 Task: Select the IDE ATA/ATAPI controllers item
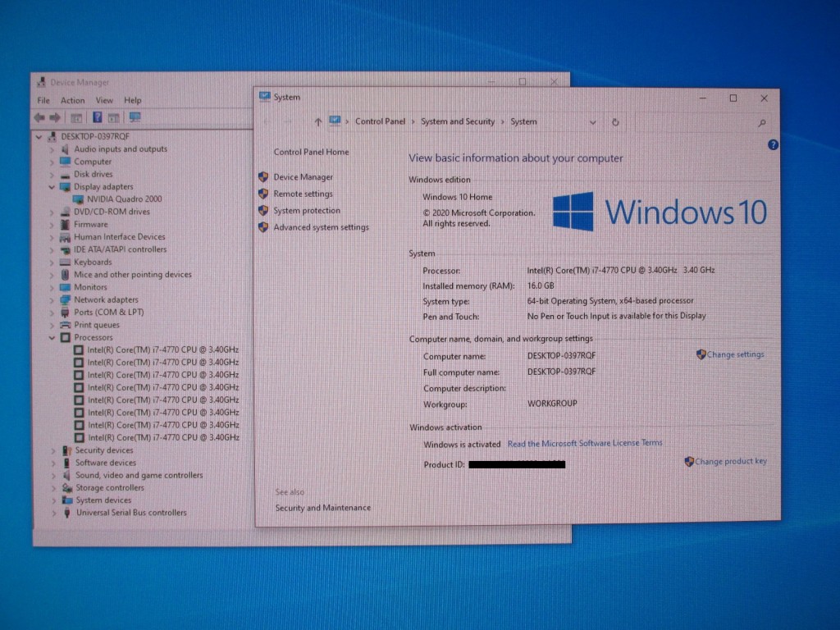tap(120, 249)
